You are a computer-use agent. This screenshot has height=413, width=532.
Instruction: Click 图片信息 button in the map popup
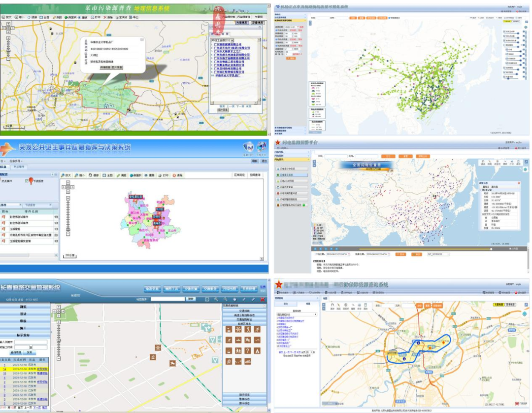[x=117, y=67]
